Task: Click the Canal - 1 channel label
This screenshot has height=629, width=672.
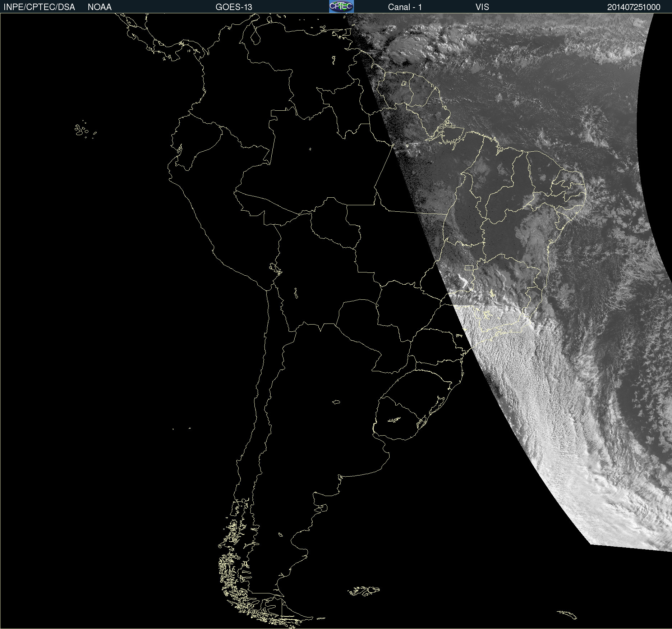Action: point(405,7)
